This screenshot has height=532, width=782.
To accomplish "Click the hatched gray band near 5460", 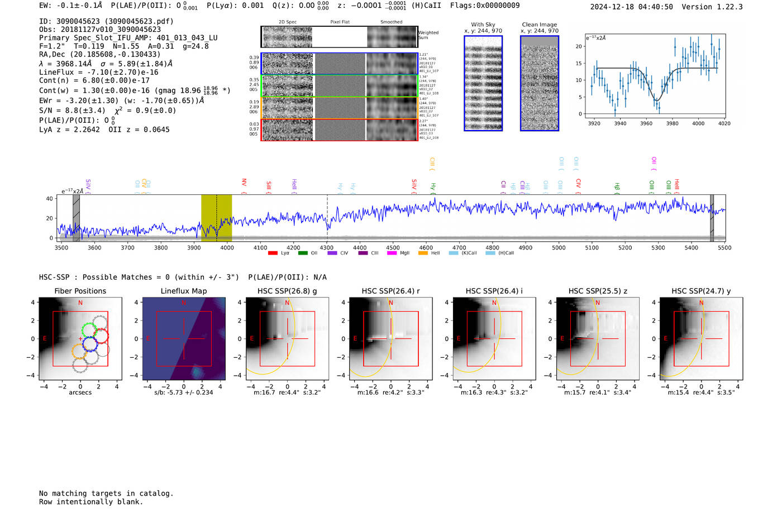I will click(712, 218).
